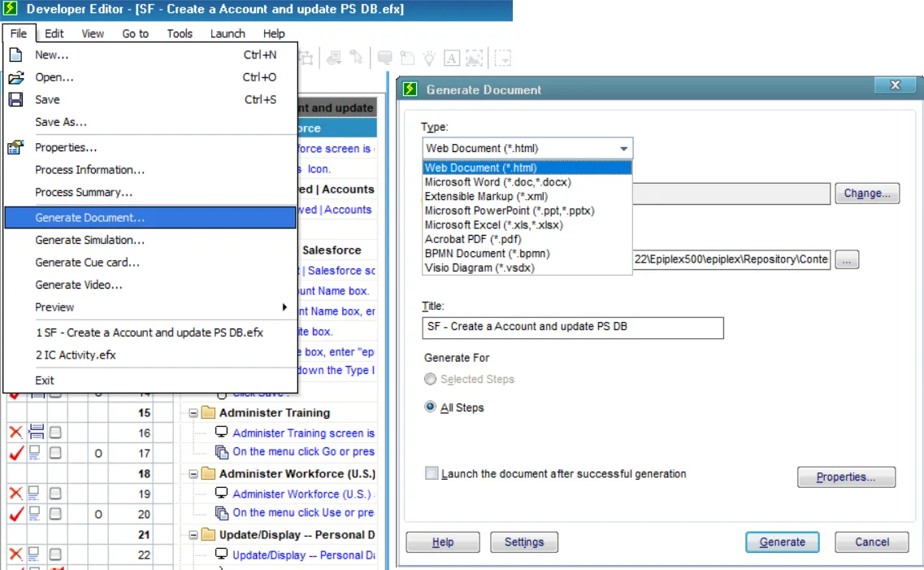Click the Cancel button in Generate Document
Image resolution: width=924 pixels, height=570 pixels.
[x=871, y=542]
